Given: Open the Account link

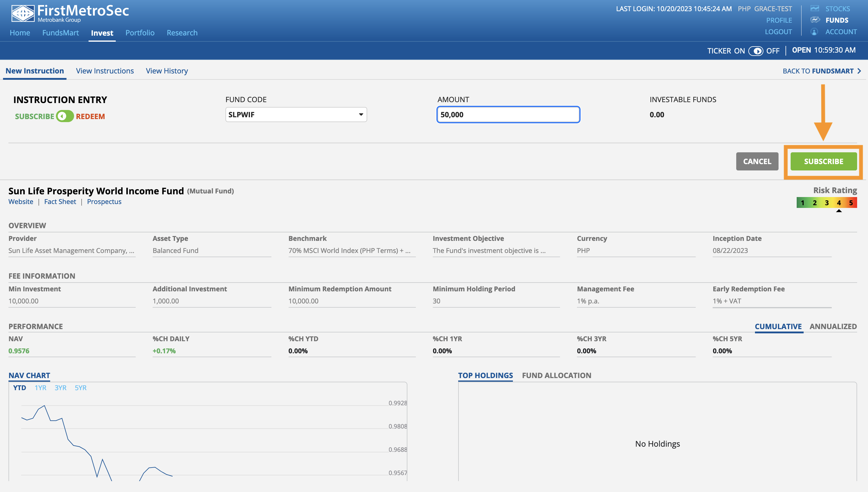Looking at the screenshot, I should pyautogui.click(x=841, y=32).
